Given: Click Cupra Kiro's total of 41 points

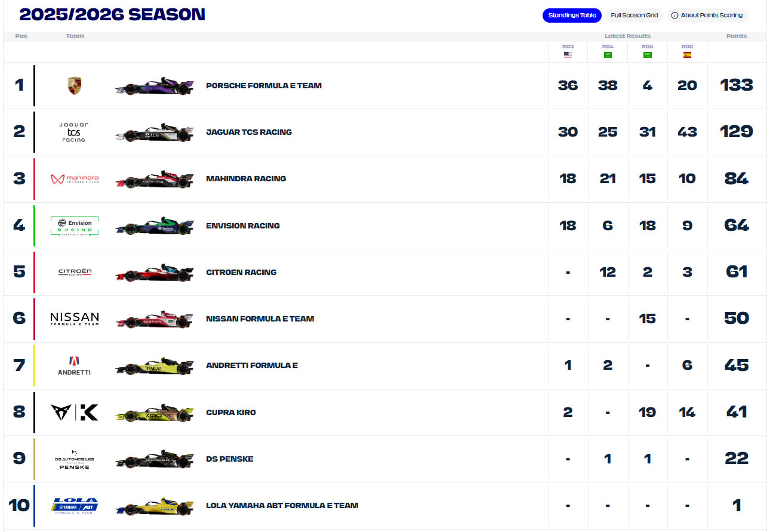Looking at the screenshot, I should click(x=737, y=412).
